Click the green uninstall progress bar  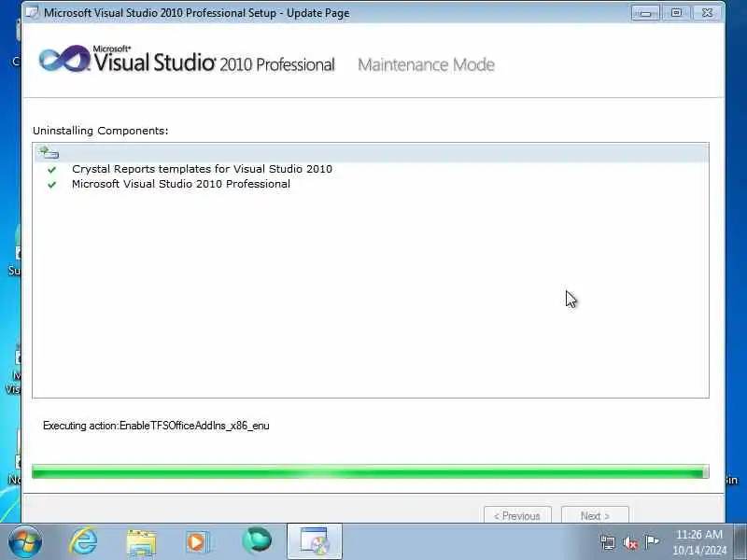tap(370, 472)
